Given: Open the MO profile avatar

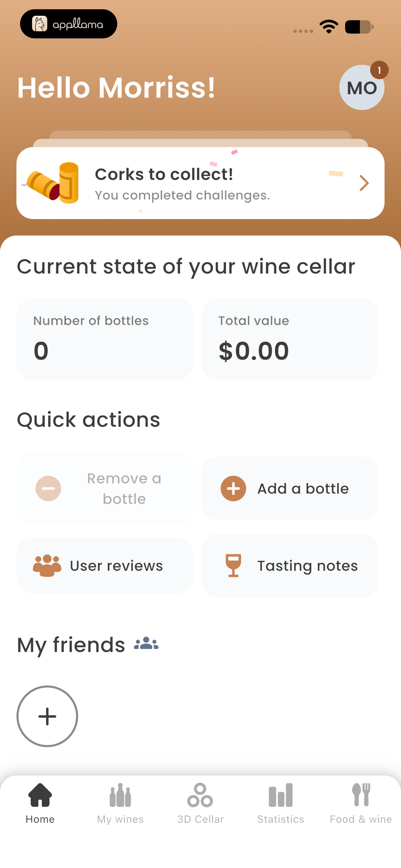Looking at the screenshot, I should [362, 87].
